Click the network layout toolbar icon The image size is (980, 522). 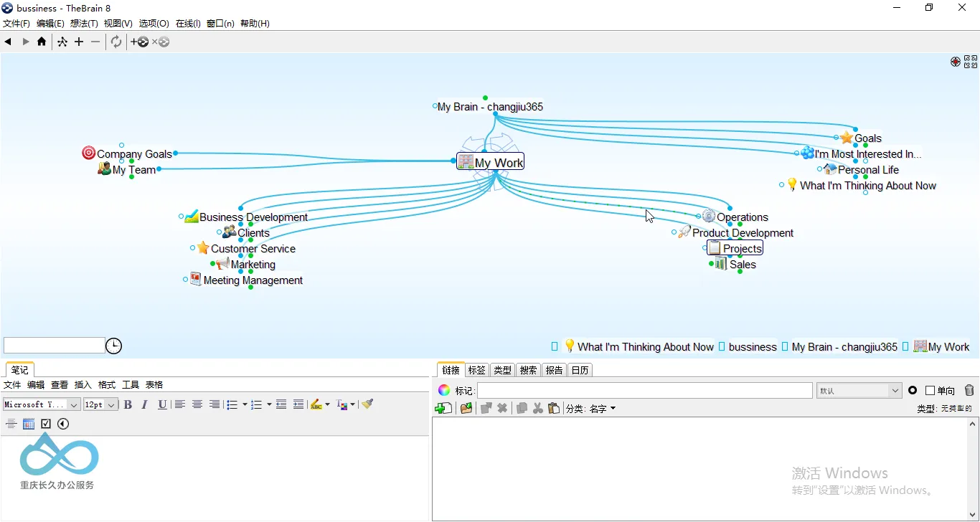tap(62, 42)
